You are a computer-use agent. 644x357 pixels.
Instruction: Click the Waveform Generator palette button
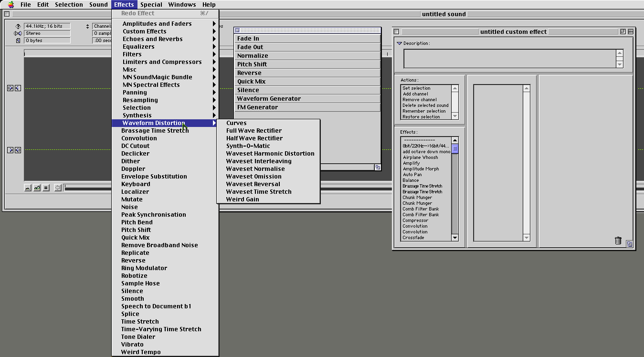[307, 99]
